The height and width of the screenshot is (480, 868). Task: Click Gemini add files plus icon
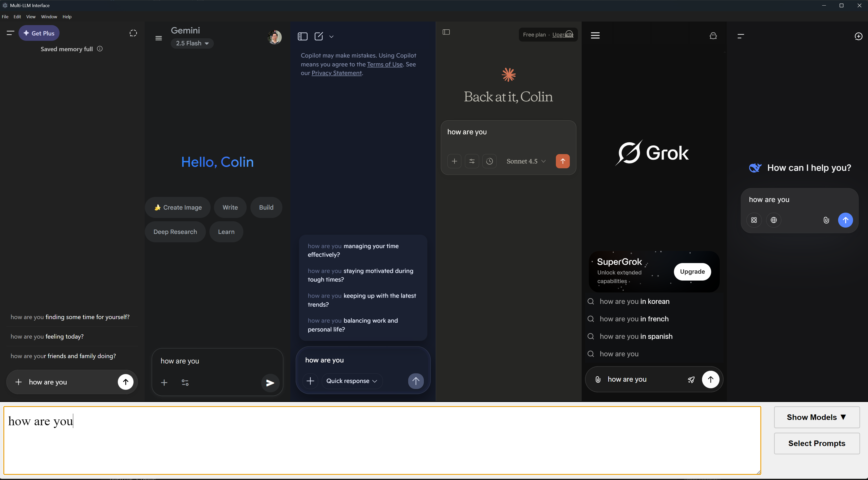click(x=164, y=383)
